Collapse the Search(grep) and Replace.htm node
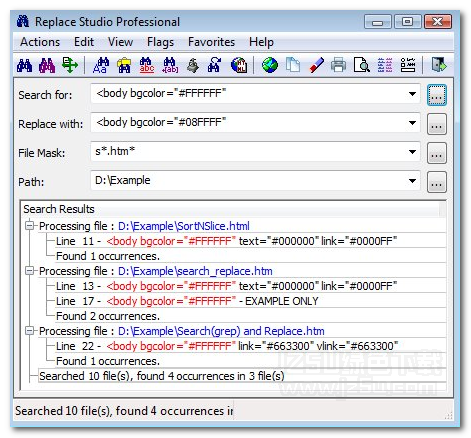Viewport: 471px width, 438px height. (x=30, y=331)
